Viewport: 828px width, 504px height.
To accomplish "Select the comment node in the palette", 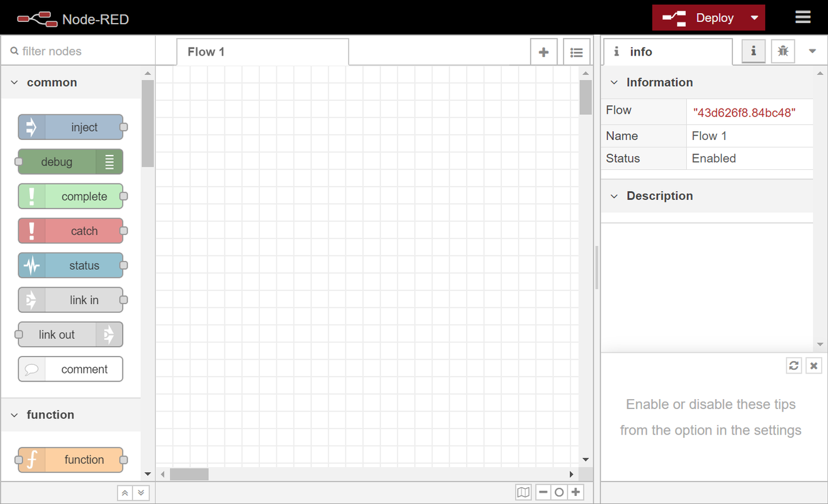I will pyautogui.click(x=70, y=369).
